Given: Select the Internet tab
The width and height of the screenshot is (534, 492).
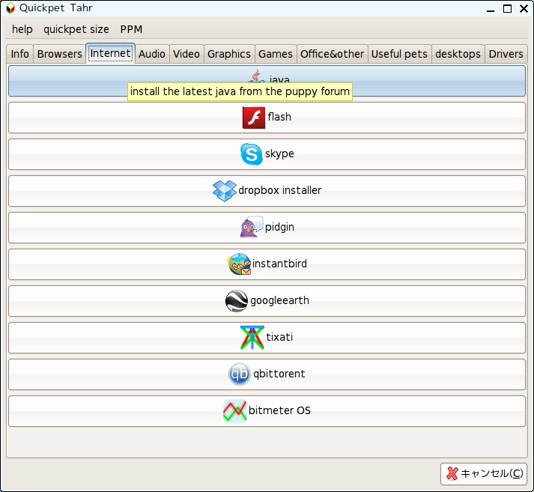Looking at the screenshot, I should [x=110, y=53].
